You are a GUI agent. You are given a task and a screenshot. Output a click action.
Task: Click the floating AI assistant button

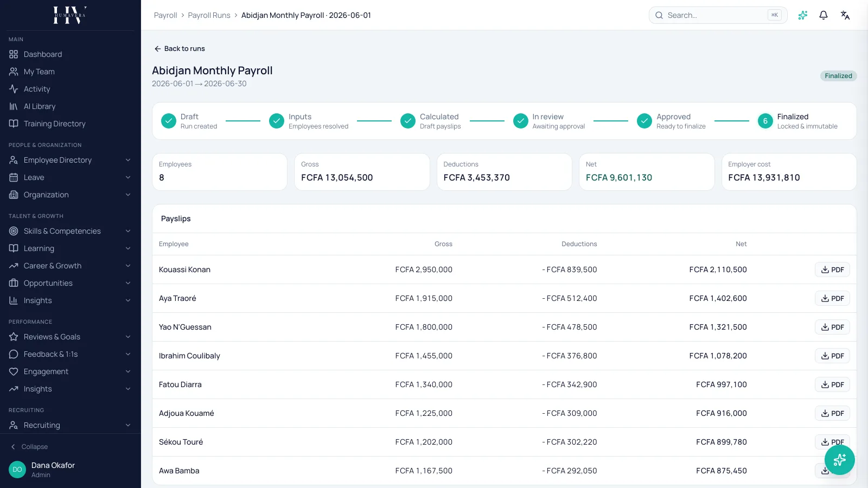point(840,460)
